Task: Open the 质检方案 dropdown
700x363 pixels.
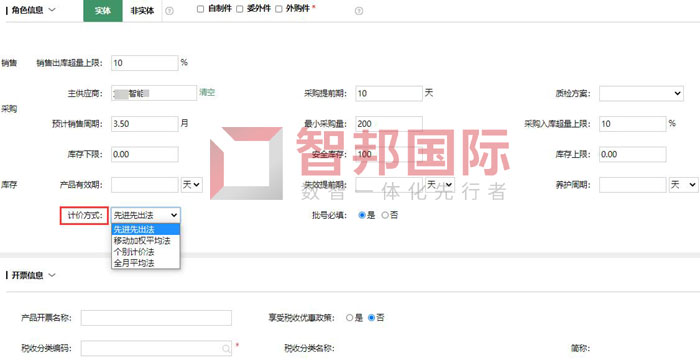Action: [x=641, y=93]
